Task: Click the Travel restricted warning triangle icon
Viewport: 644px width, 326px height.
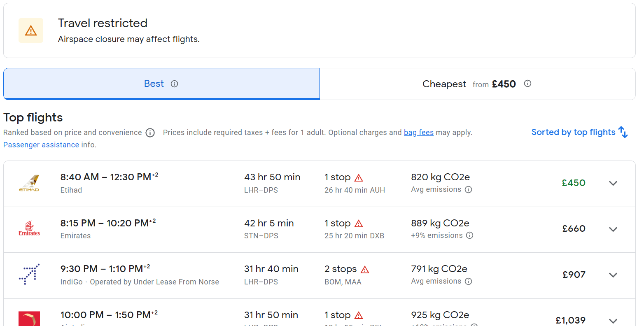Action: click(x=31, y=30)
